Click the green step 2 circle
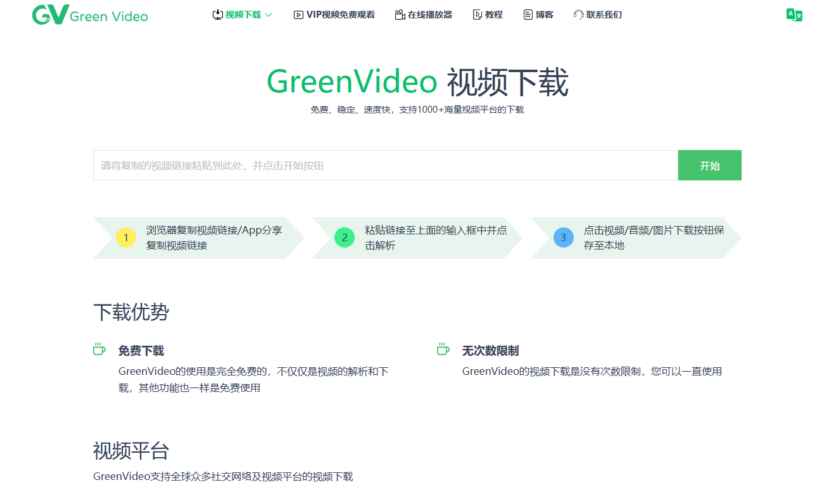The height and width of the screenshot is (504, 829). pyautogui.click(x=345, y=237)
